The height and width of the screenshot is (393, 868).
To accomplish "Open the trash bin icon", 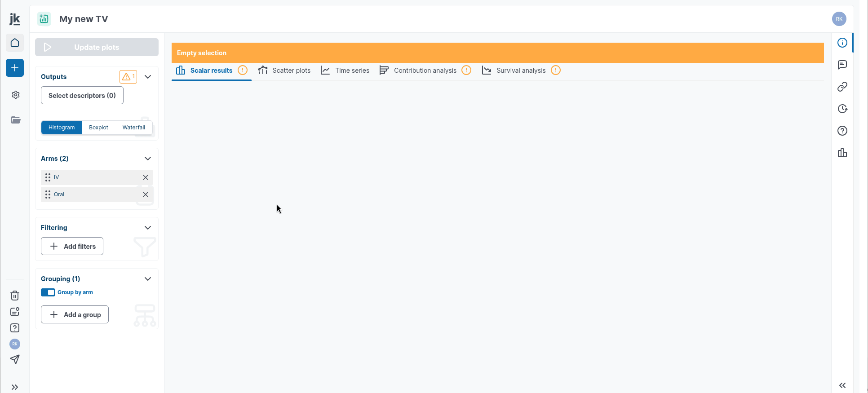I will (15, 295).
